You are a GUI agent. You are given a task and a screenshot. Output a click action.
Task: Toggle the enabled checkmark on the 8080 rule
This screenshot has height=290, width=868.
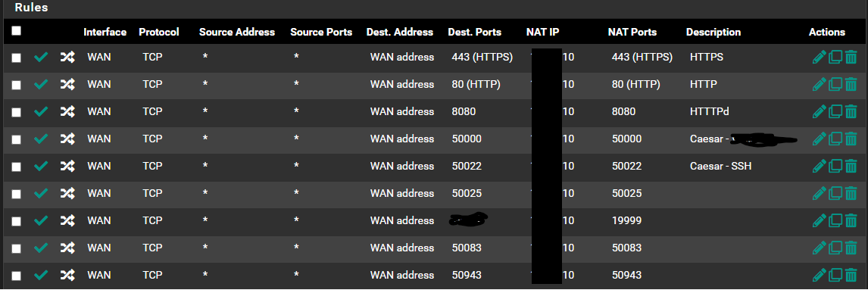tap(41, 111)
